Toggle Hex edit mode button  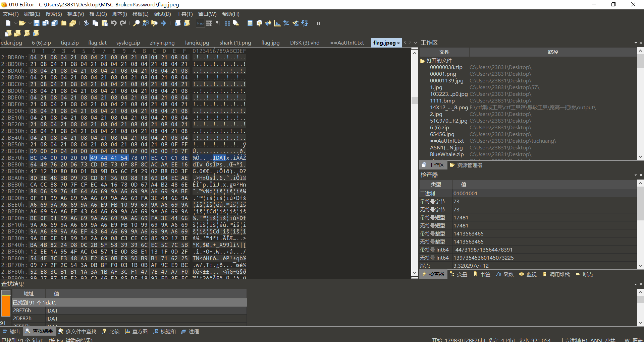[x=200, y=23]
